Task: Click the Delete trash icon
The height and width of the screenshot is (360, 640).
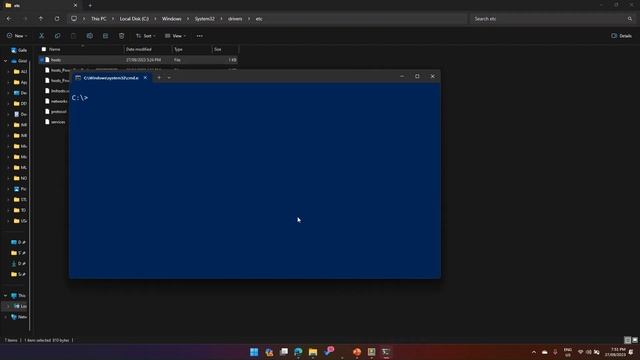Action: pyautogui.click(x=122, y=36)
